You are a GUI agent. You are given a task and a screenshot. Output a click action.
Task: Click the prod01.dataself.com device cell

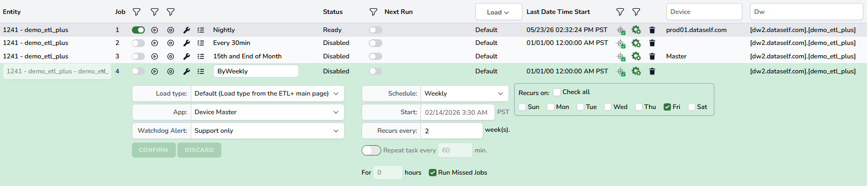696,30
